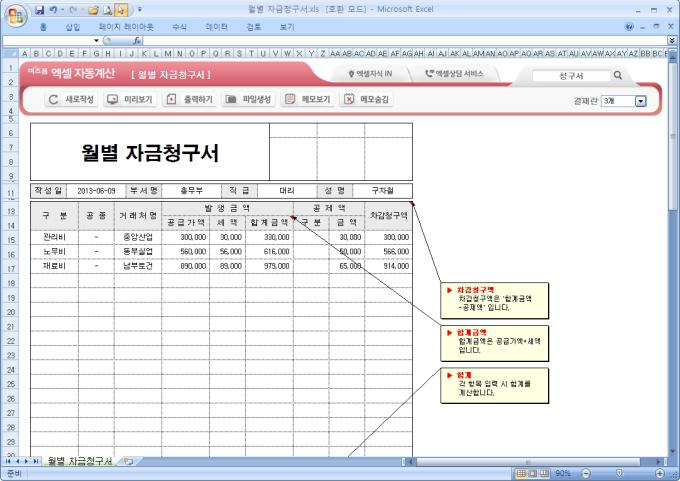Select the cell with value 616,000
Image resolution: width=680 pixels, height=481 pixels.
pyautogui.click(x=269, y=252)
